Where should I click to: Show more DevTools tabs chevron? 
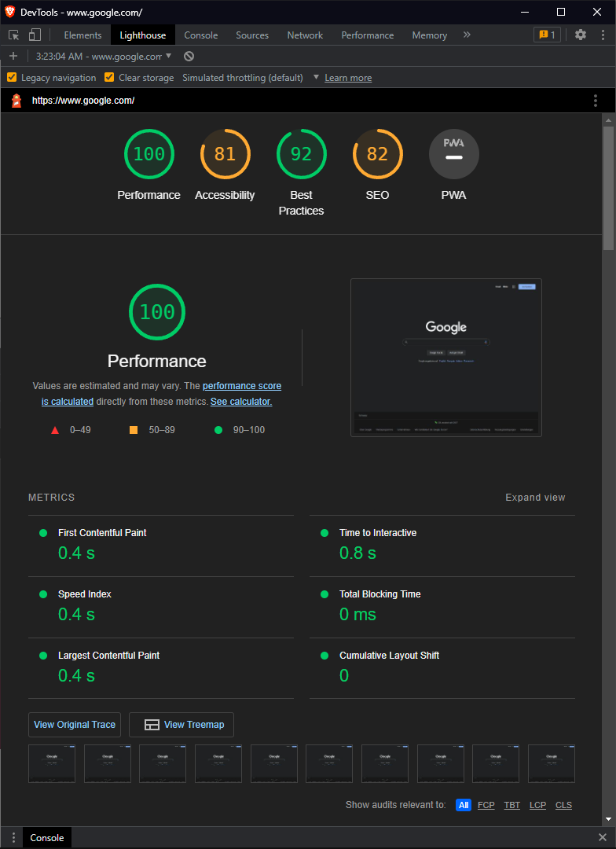pyautogui.click(x=467, y=35)
